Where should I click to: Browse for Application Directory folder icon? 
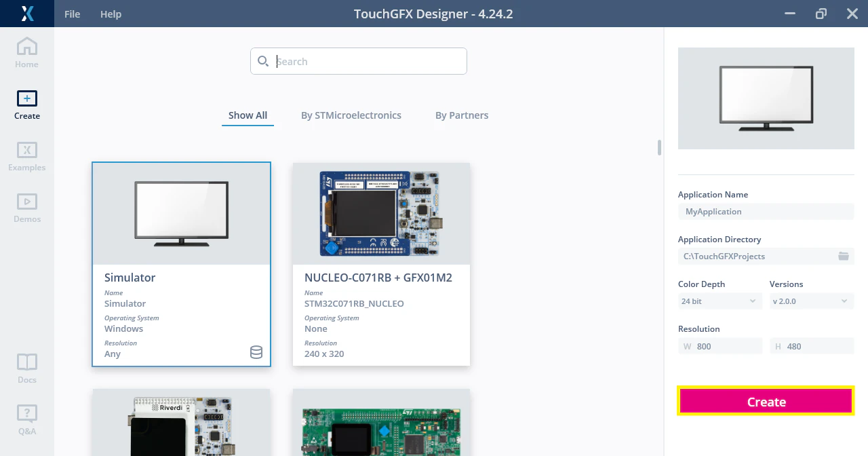(844, 256)
